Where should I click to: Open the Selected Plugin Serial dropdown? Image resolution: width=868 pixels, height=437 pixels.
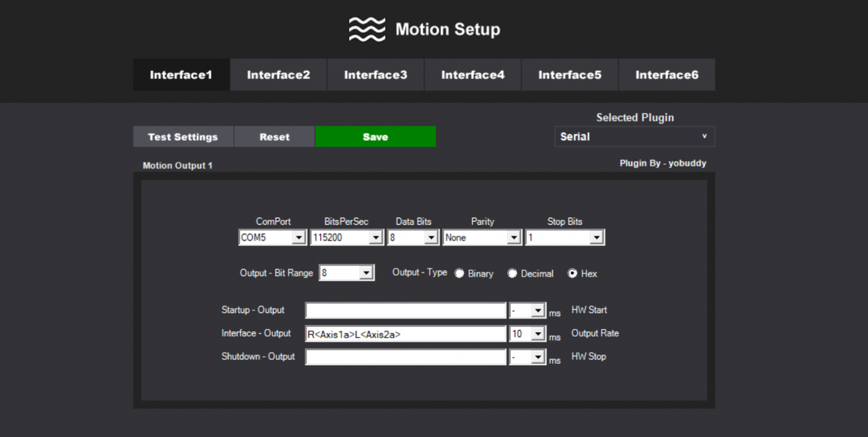[x=634, y=137]
